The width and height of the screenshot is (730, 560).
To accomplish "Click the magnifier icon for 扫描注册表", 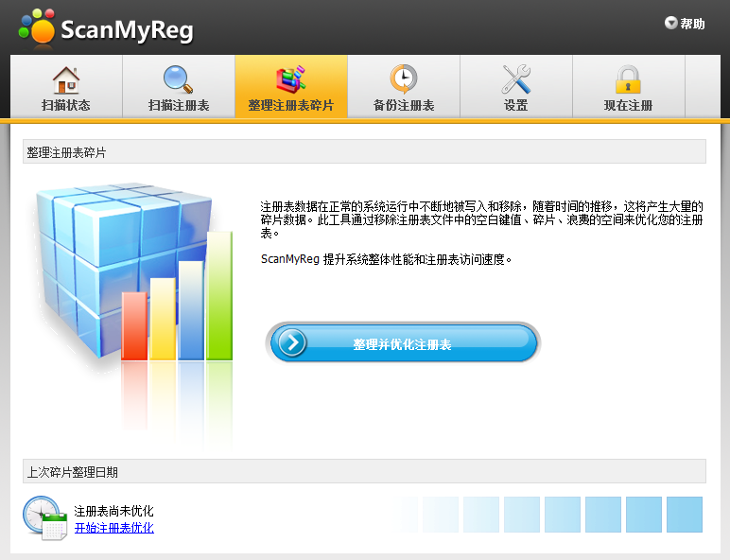I will click(x=179, y=79).
